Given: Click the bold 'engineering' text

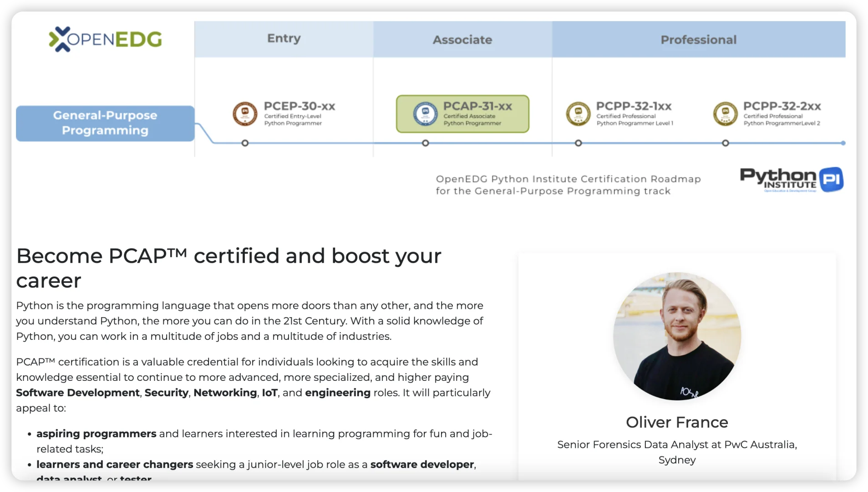Looking at the screenshot, I should [x=338, y=393].
